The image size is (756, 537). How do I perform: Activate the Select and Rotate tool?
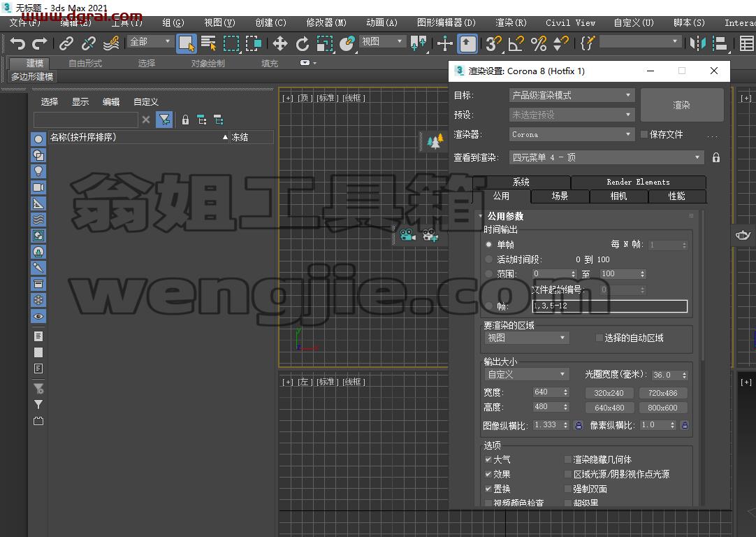[303, 43]
